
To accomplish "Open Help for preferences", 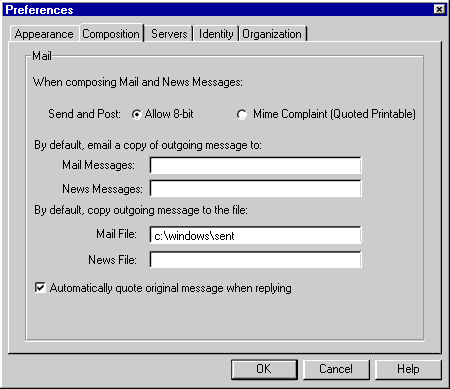I will click(408, 369).
